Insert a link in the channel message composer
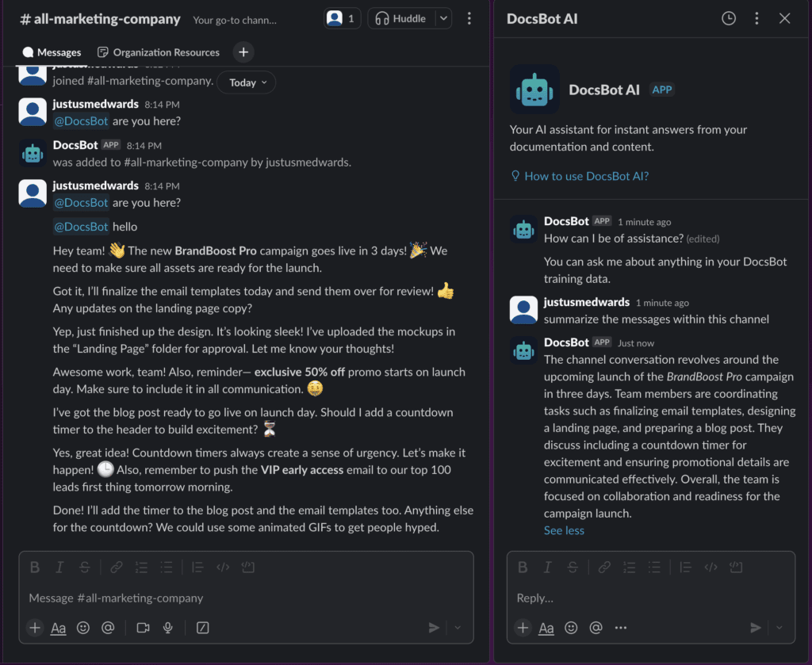The width and height of the screenshot is (812, 665). point(117,567)
